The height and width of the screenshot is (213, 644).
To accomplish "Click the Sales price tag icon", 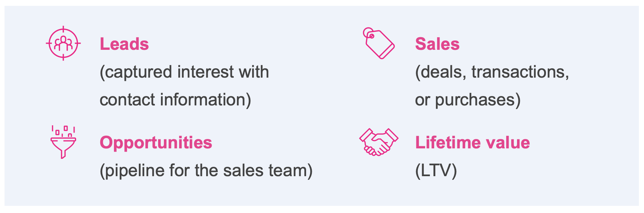I will pos(379,43).
